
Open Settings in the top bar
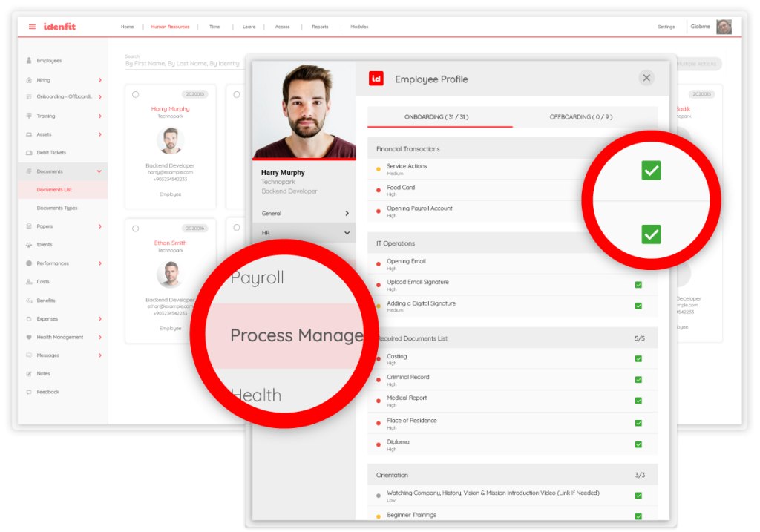(666, 27)
